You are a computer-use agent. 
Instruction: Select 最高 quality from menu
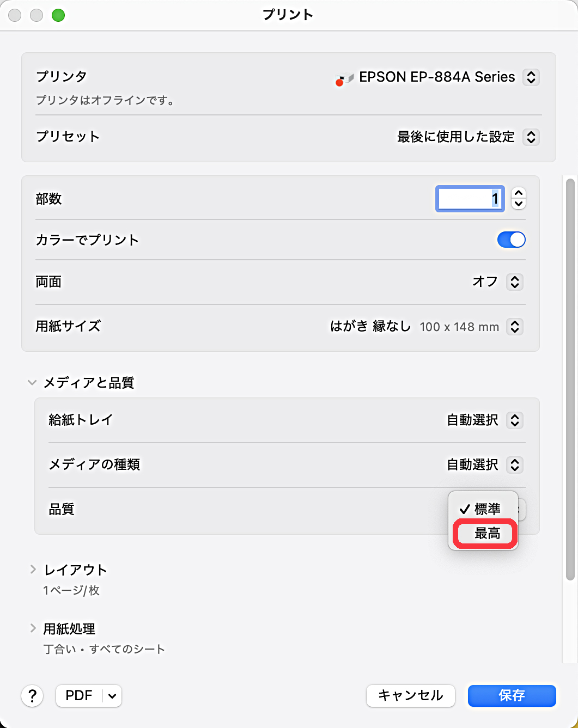486,534
